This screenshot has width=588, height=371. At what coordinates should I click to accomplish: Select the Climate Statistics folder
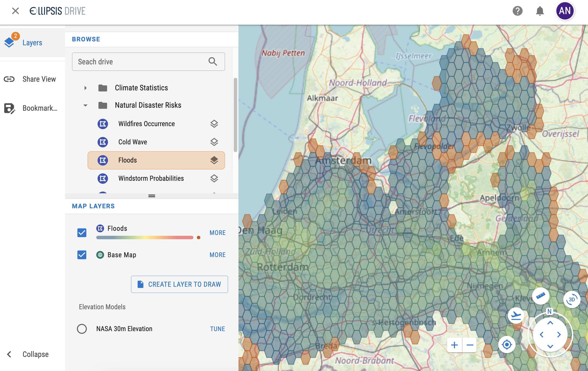141,88
